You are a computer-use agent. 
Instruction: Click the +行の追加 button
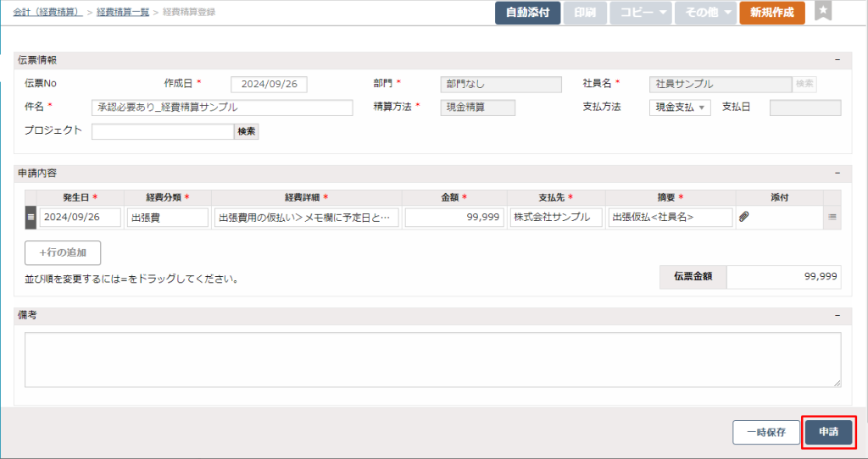(x=63, y=252)
